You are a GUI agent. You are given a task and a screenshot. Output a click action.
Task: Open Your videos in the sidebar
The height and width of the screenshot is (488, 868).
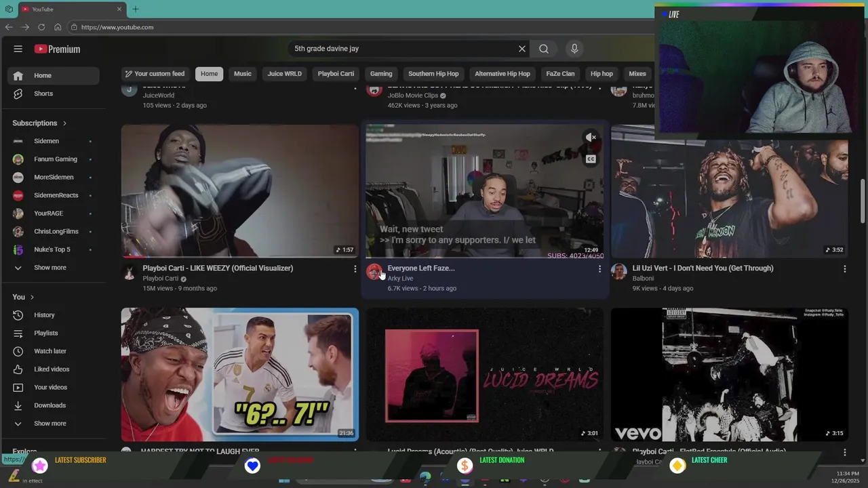pos(54,387)
